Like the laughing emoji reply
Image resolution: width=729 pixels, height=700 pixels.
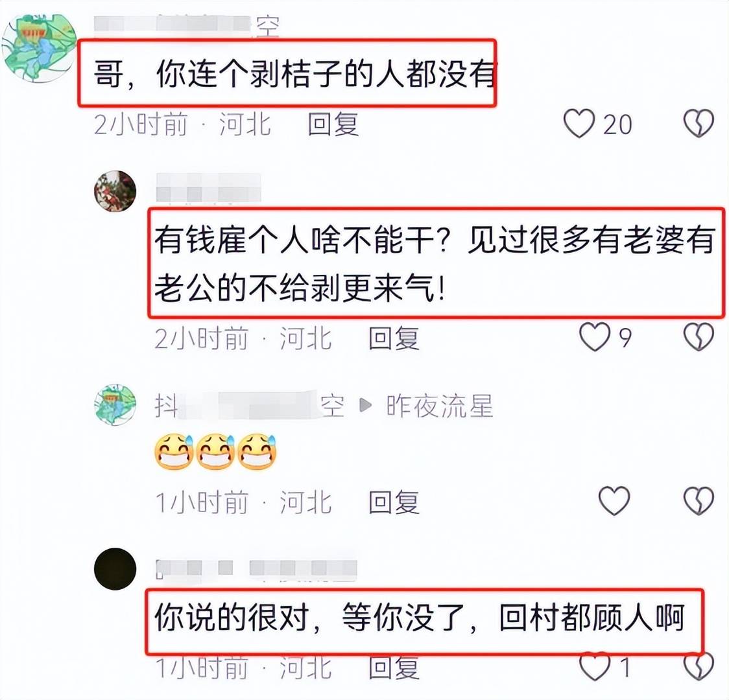point(614,501)
